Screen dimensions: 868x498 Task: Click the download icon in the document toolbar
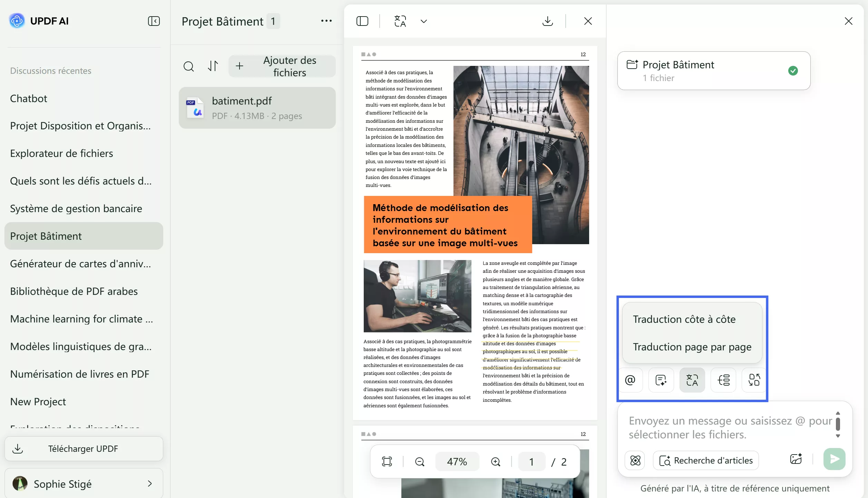point(547,21)
